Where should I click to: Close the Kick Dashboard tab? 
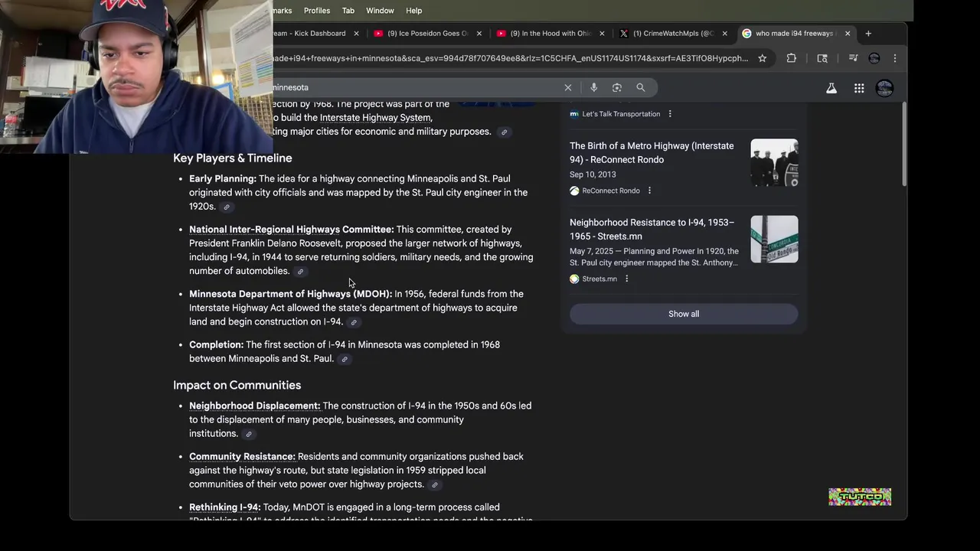356,34
